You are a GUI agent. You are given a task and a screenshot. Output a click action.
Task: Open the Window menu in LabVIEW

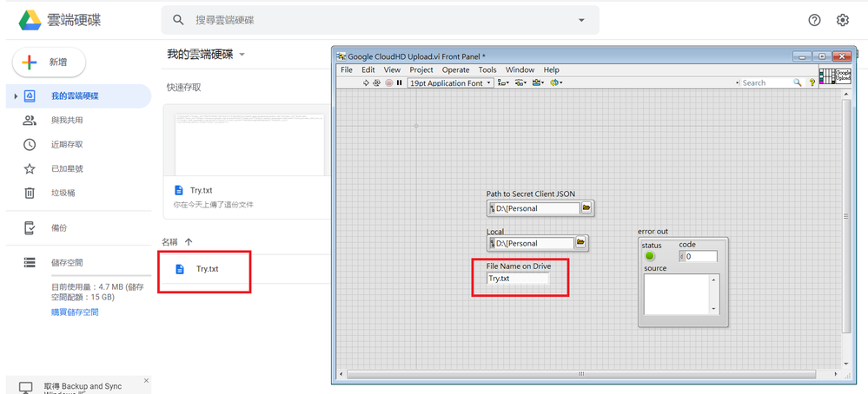520,69
